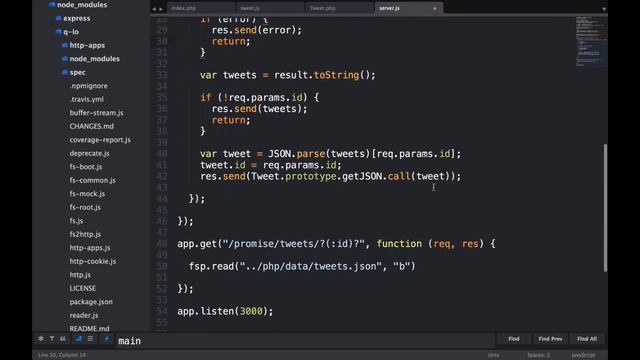Focus the find field containing main
This screenshot has height=360, width=640.
[305, 340]
